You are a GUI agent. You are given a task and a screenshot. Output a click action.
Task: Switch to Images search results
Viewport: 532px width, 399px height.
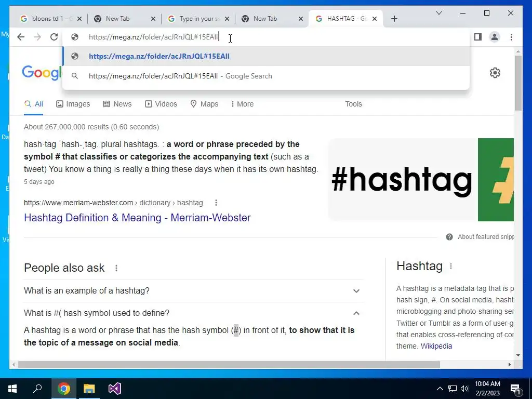tap(73, 104)
